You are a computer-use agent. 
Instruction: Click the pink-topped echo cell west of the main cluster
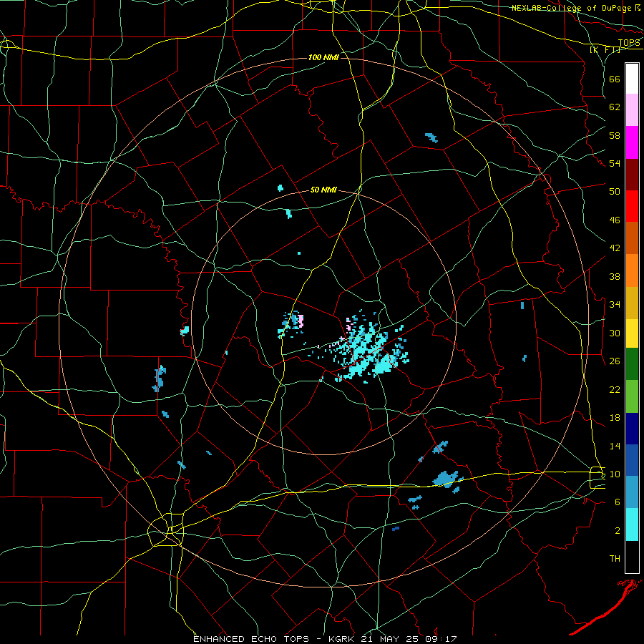click(292, 323)
